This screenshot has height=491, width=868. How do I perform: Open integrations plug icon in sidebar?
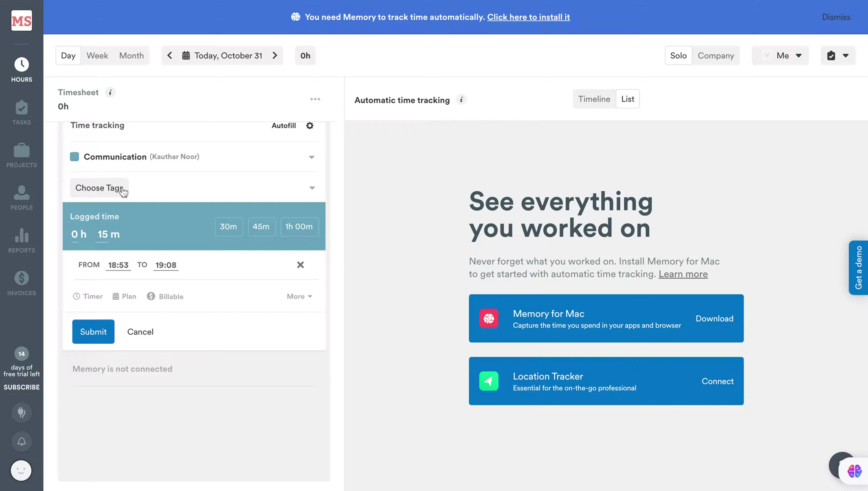click(22, 412)
